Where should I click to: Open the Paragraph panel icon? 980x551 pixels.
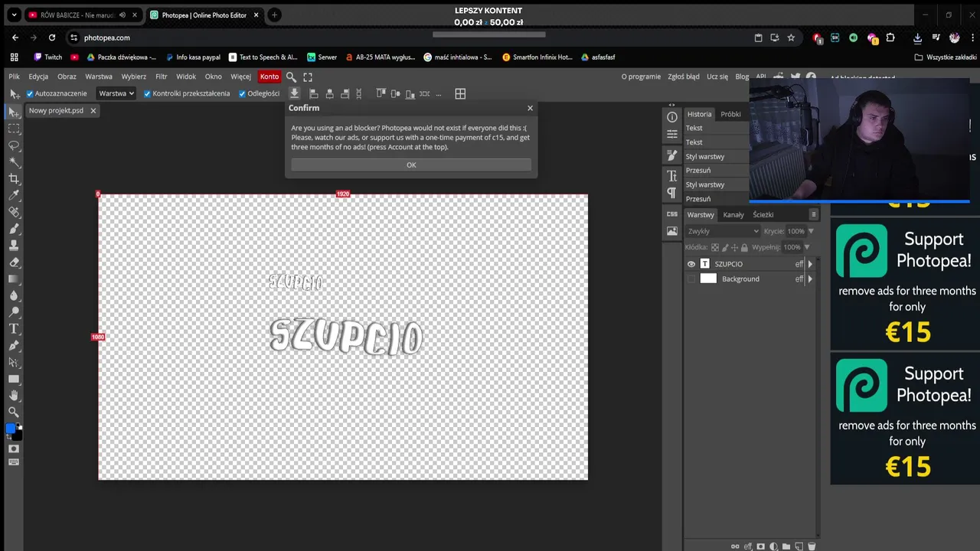click(x=671, y=193)
